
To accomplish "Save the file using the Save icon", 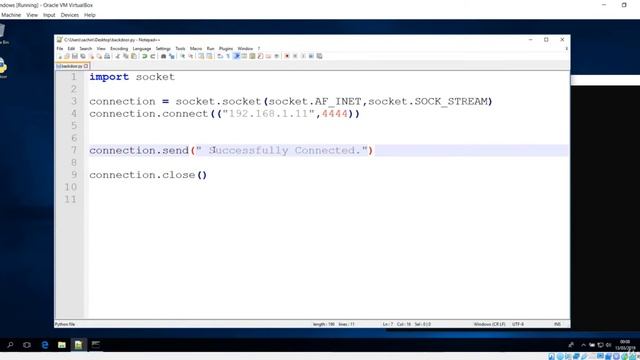I will pos(74,56).
